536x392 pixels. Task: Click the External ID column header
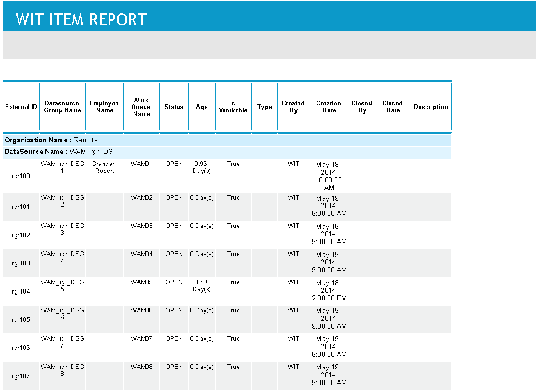point(21,107)
